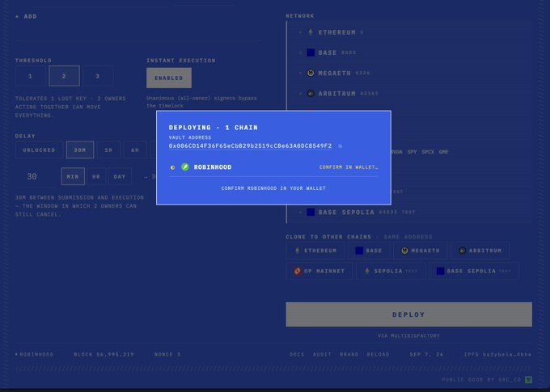Copy vault address using the icon after it
This screenshot has width=550, height=392.
tap(340, 146)
